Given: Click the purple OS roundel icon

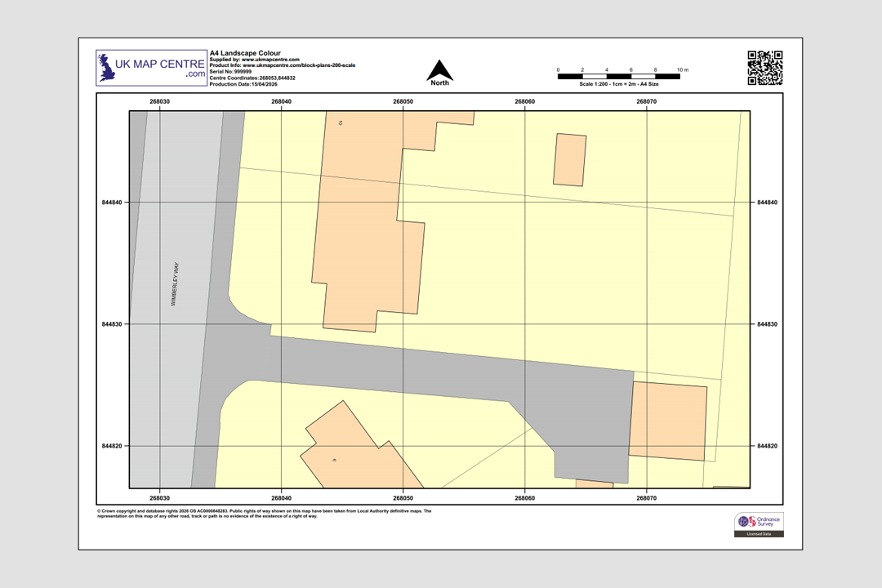Looking at the screenshot, I should (x=742, y=522).
